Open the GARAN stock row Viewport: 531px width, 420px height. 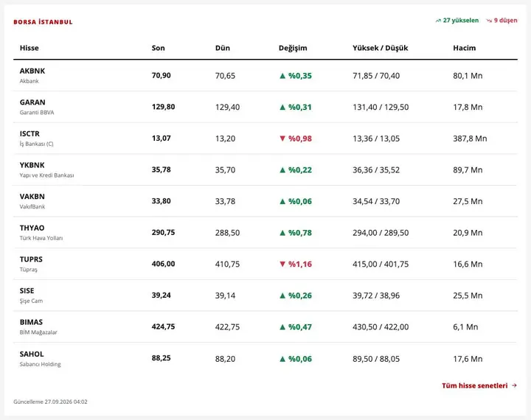point(265,107)
